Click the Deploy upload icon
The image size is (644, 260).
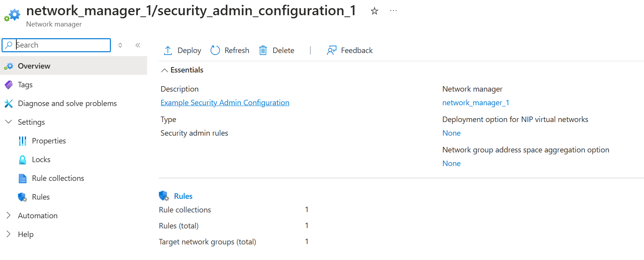click(x=168, y=50)
